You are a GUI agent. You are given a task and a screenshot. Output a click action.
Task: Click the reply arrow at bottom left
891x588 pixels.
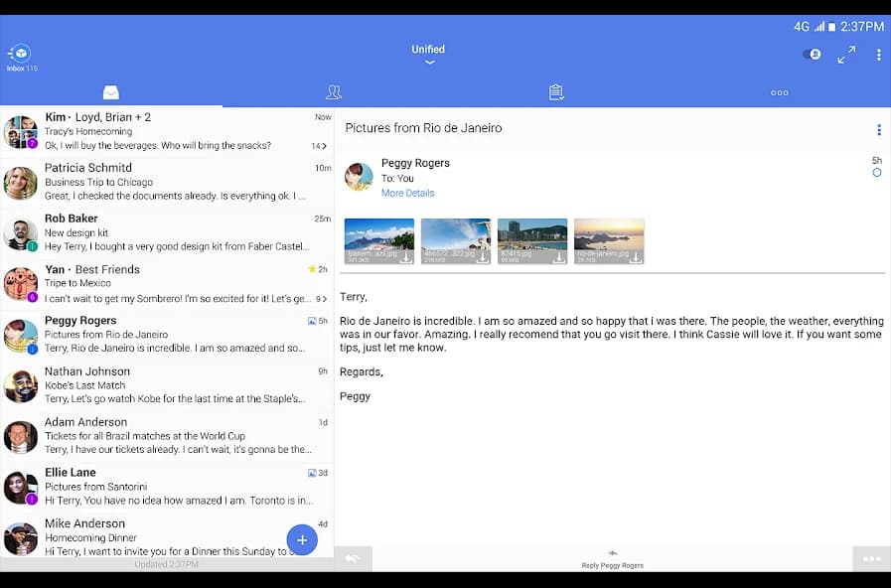[x=353, y=558]
